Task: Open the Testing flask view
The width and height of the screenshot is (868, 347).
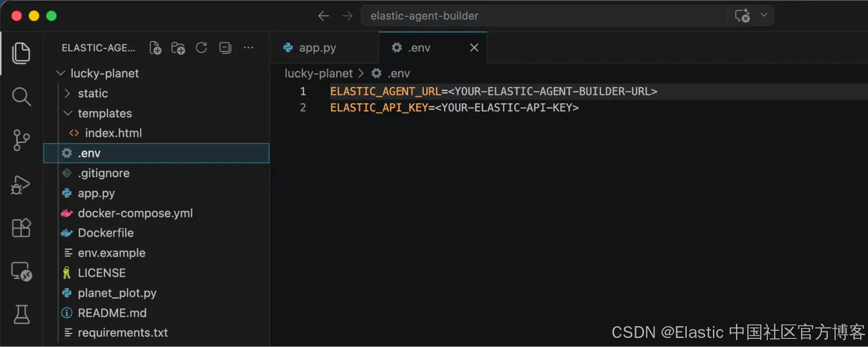Action: 21,314
